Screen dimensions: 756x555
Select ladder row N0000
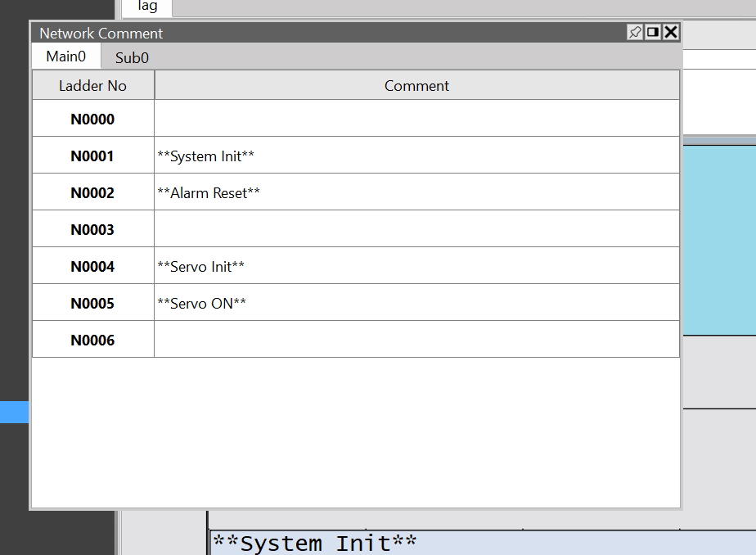pos(92,119)
